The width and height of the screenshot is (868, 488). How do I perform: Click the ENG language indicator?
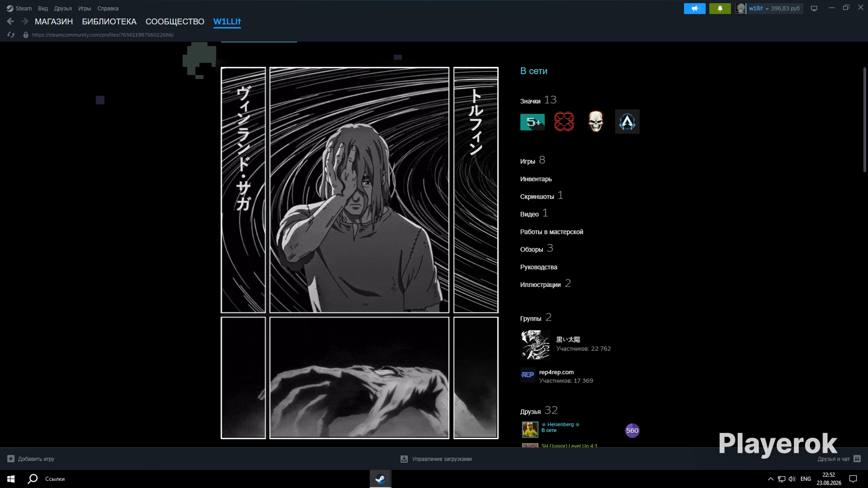(x=806, y=479)
